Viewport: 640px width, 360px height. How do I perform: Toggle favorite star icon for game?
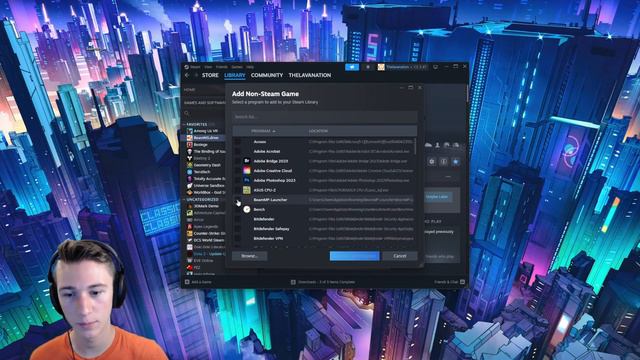pos(456,162)
